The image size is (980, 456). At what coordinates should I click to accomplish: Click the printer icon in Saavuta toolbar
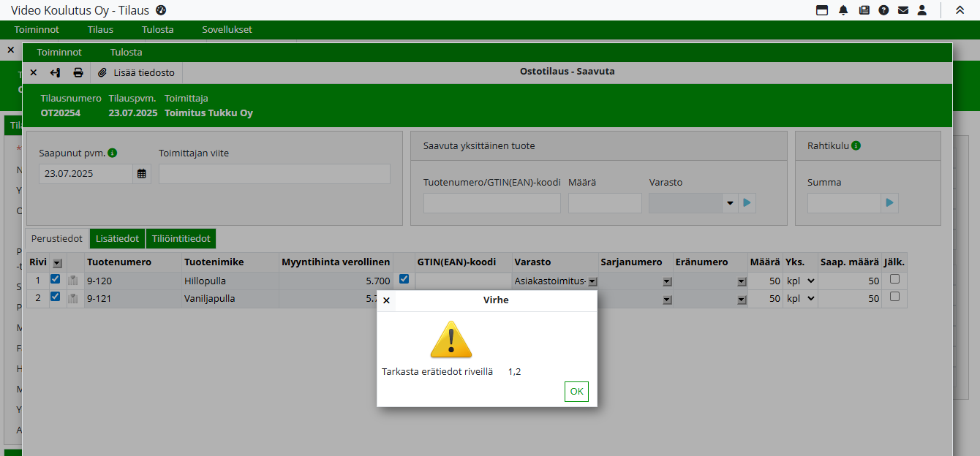pos(78,73)
